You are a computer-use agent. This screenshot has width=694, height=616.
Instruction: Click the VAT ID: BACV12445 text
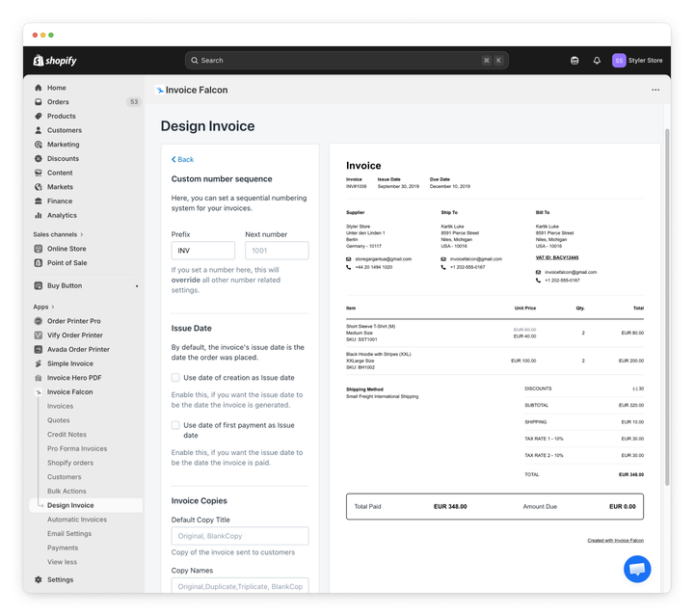point(557,257)
